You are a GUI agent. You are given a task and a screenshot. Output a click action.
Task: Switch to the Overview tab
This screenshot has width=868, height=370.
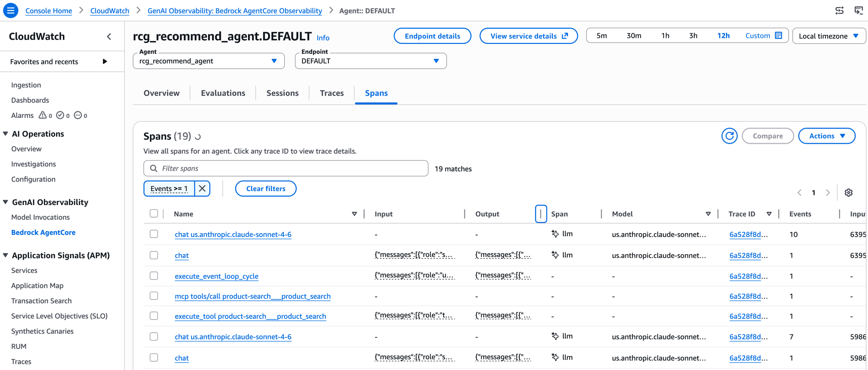click(161, 93)
